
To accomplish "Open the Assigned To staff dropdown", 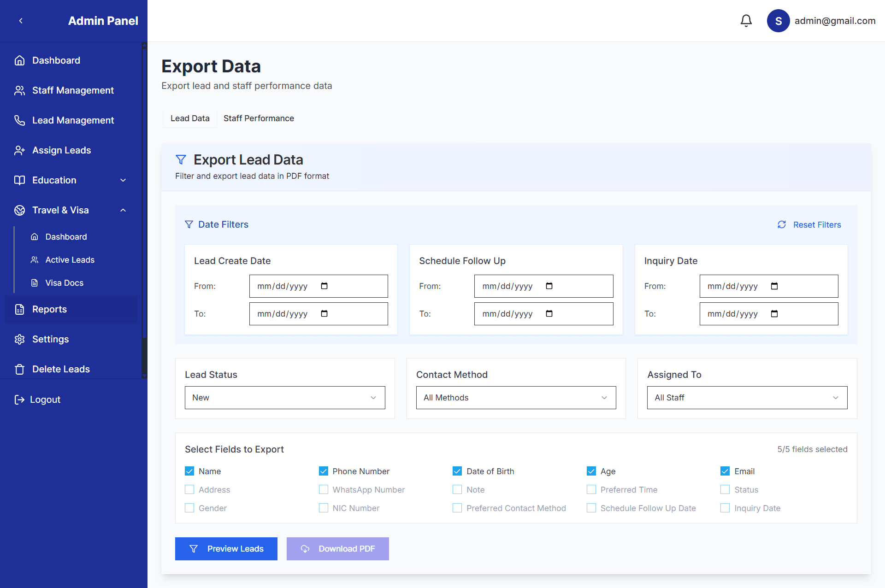I will 747,398.
